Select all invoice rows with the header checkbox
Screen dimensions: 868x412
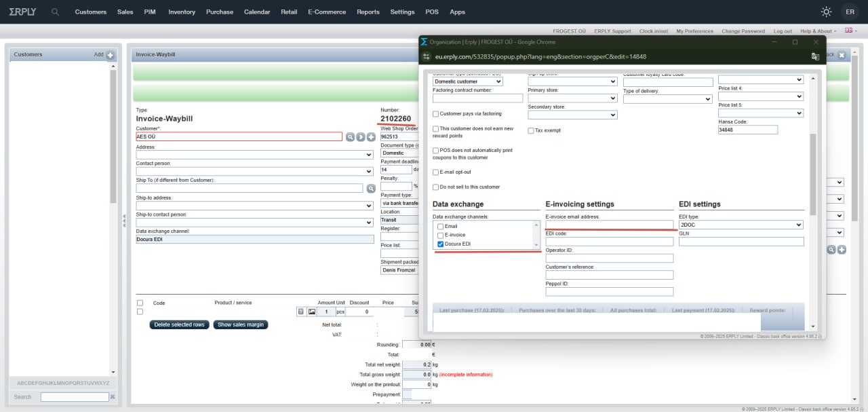click(140, 303)
